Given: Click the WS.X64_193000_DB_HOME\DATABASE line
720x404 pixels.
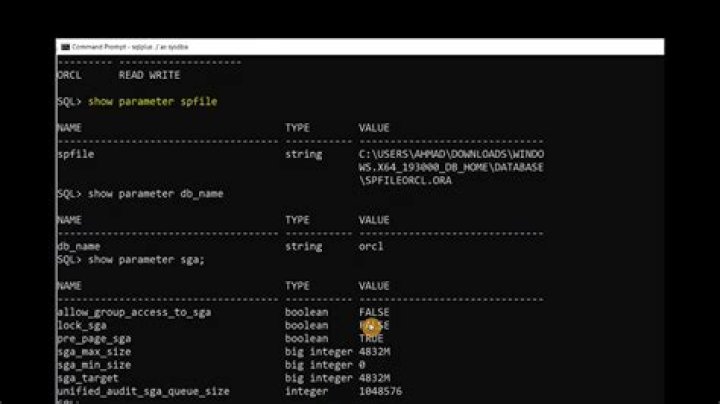Looking at the screenshot, I should (451, 168).
